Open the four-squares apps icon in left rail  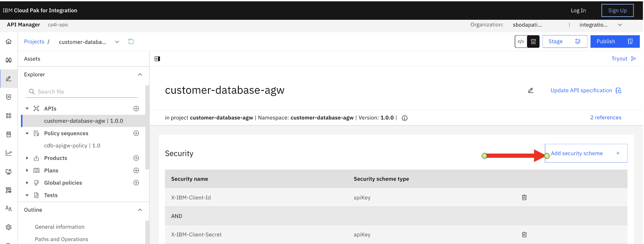[9, 116]
